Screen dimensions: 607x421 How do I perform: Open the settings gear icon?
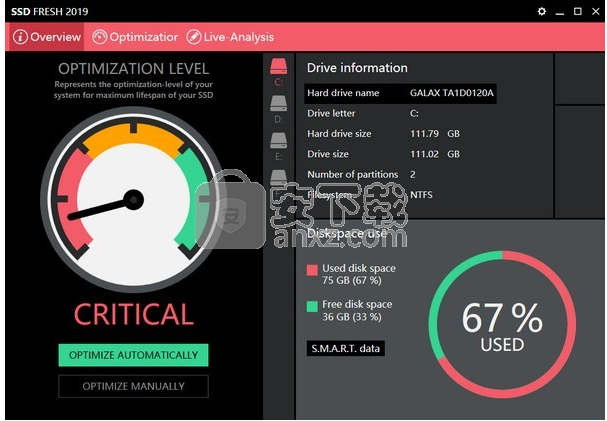(x=542, y=11)
